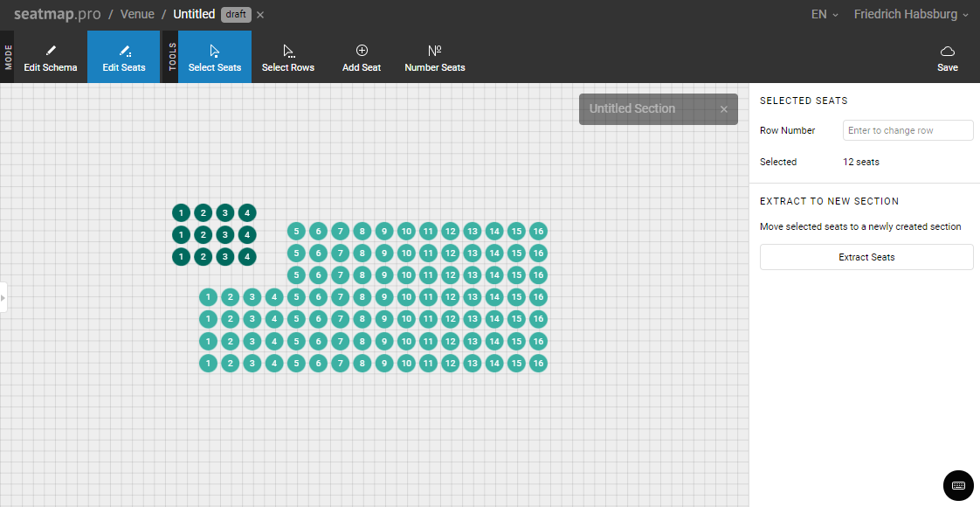This screenshot has width=980, height=507.
Task: Select seat 5 in first light row
Action: click(x=296, y=232)
